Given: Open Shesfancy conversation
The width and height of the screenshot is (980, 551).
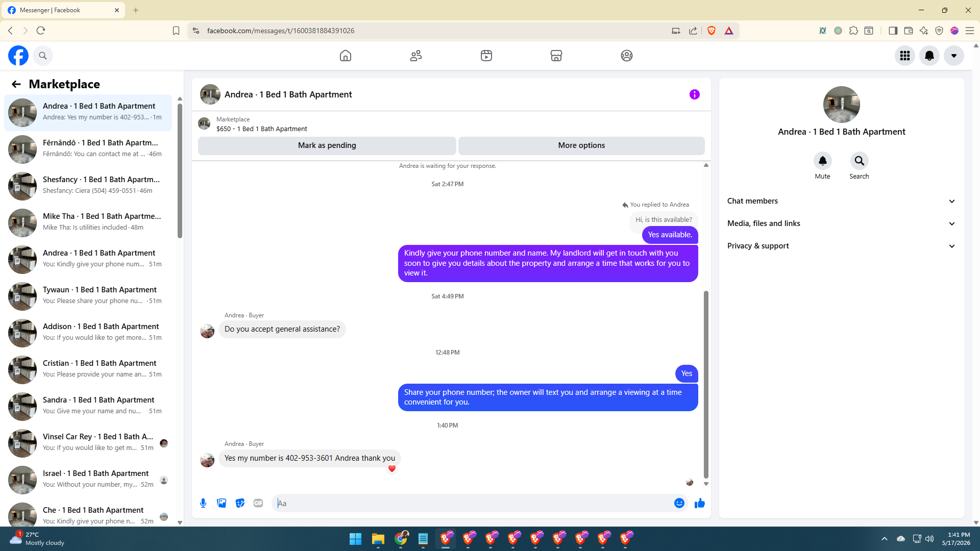Looking at the screenshot, I should pos(88,186).
